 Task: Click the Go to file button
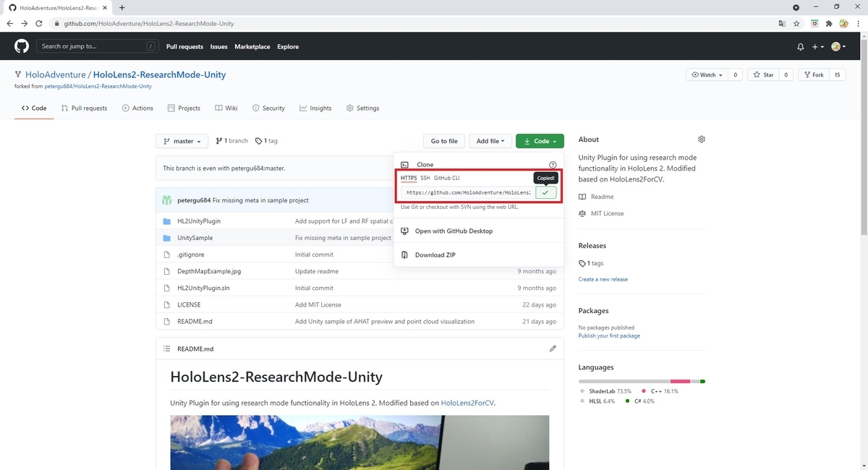click(x=444, y=141)
